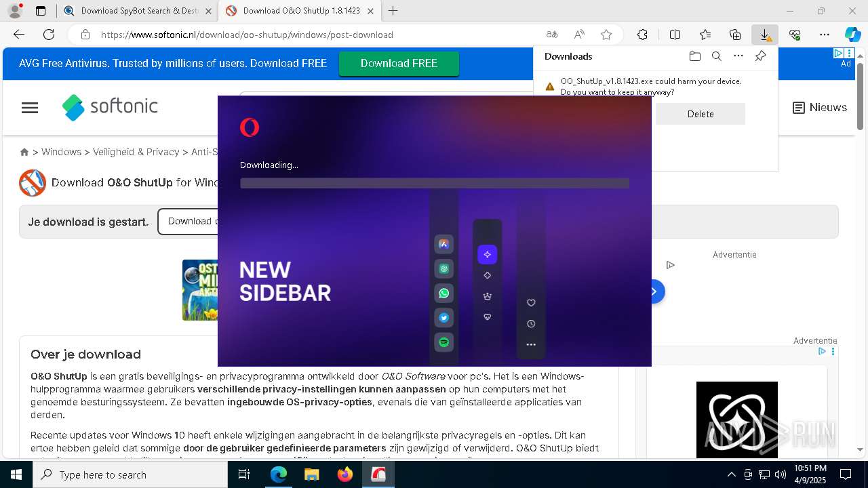Open the volume control in tray
Screen dimensions: 868x488
(781, 474)
